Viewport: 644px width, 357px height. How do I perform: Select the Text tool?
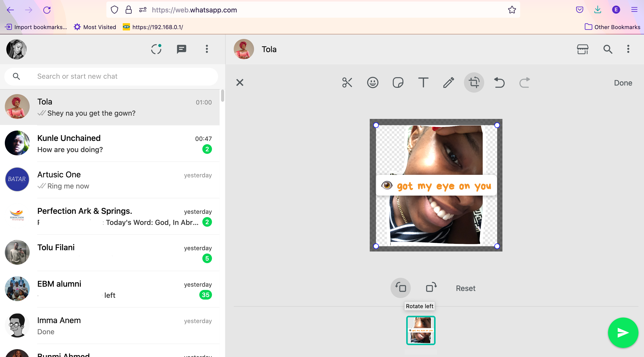(423, 82)
